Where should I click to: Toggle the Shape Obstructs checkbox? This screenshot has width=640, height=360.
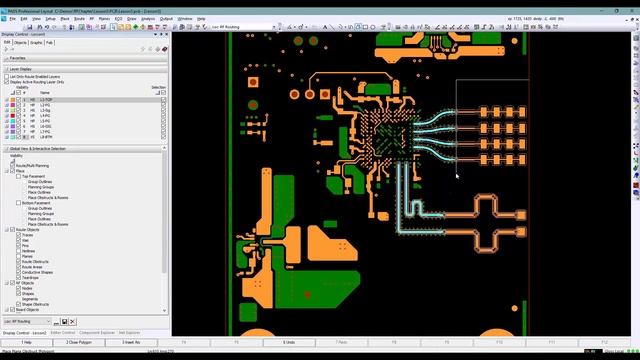coord(18,304)
